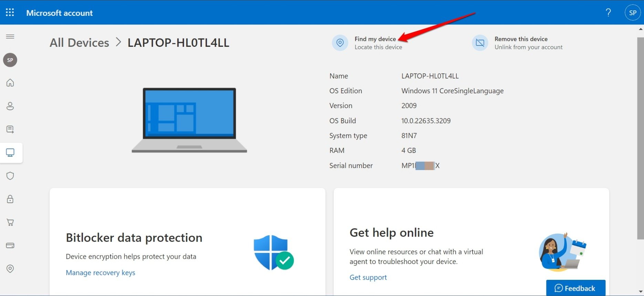This screenshot has height=296, width=644.
Task: Toggle the hamburger navigation menu
Action: coord(10,36)
